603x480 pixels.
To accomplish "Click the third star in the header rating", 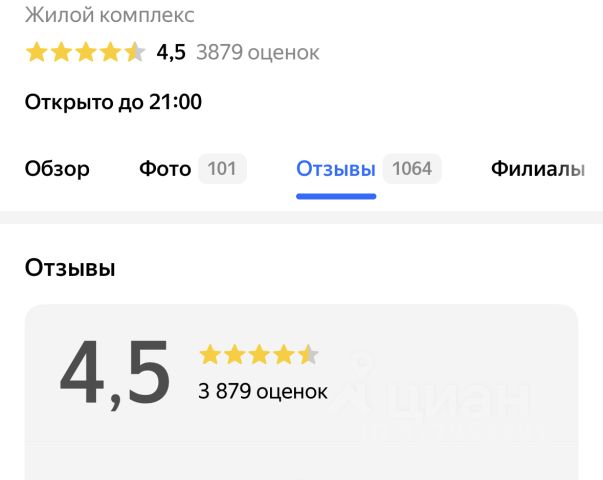I will click(x=85, y=53).
